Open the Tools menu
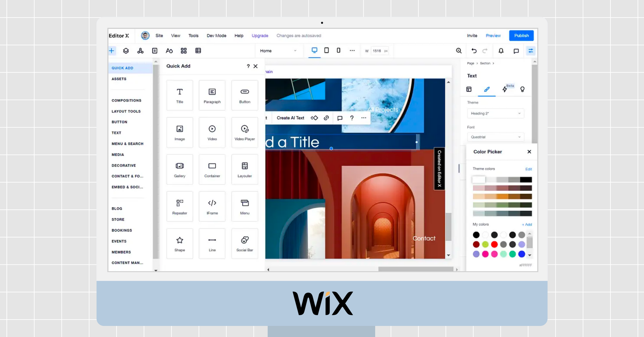The height and width of the screenshot is (337, 644). [194, 35]
